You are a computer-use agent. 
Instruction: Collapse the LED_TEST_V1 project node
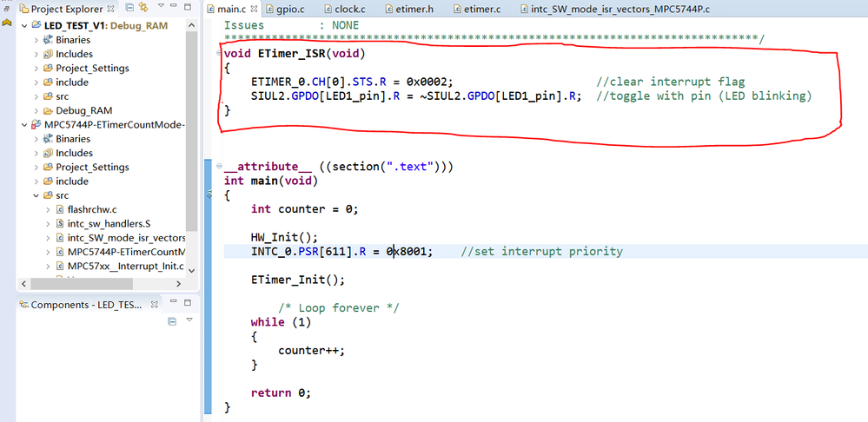[x=23, y=25]
